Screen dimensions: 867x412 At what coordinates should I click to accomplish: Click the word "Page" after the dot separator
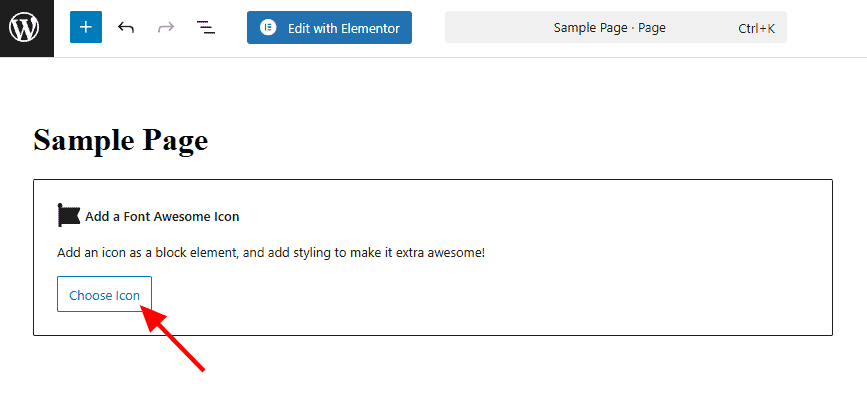[x=652, y=28]
